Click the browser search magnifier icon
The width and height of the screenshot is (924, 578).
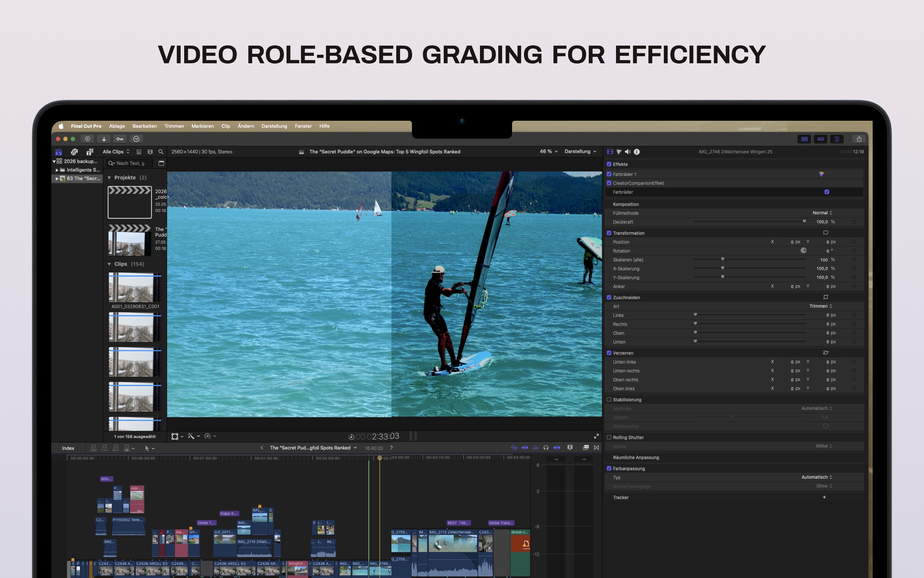pos(161,152)
